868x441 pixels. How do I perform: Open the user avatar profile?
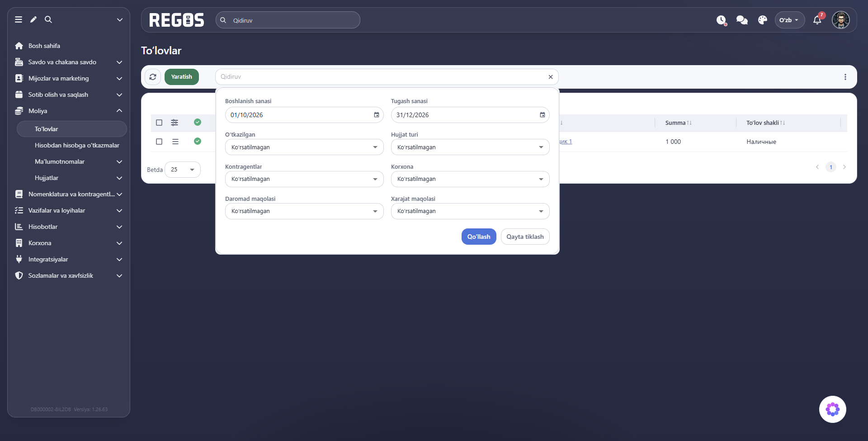(841, 20)
